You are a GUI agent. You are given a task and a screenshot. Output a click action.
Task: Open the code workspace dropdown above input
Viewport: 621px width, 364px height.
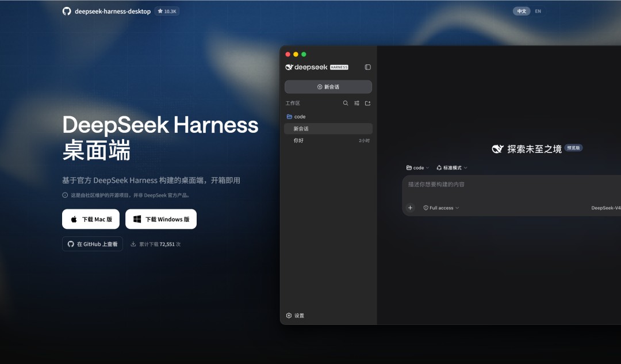(417, 167)
